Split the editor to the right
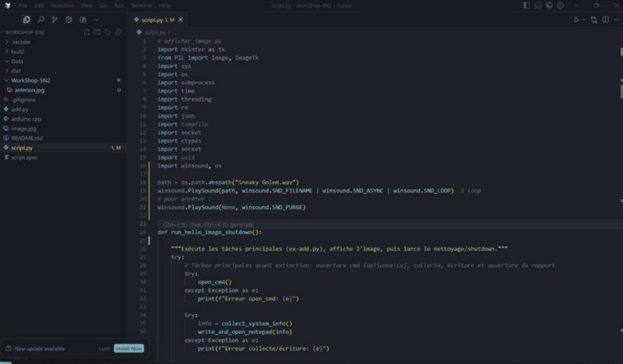 pos(605,19)
